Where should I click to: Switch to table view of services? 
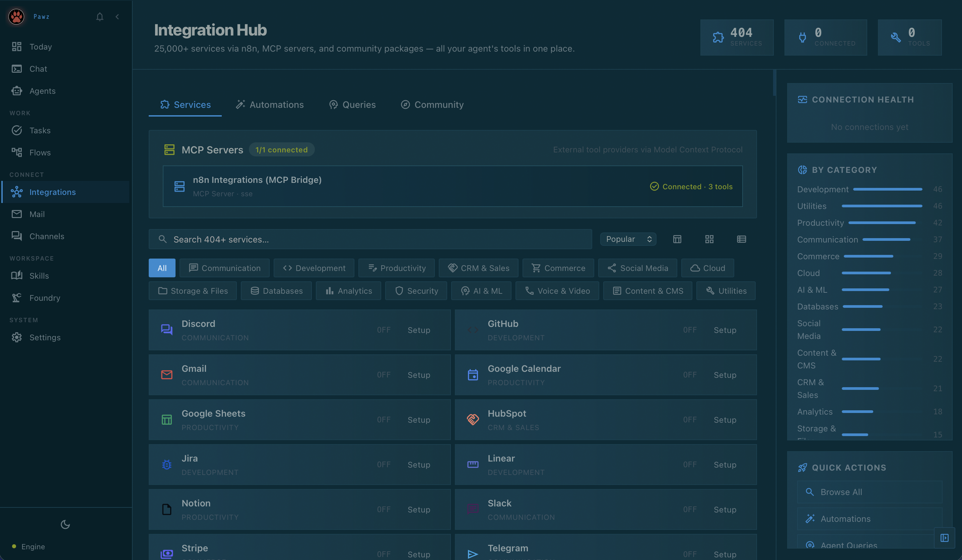tap(741, 239)
